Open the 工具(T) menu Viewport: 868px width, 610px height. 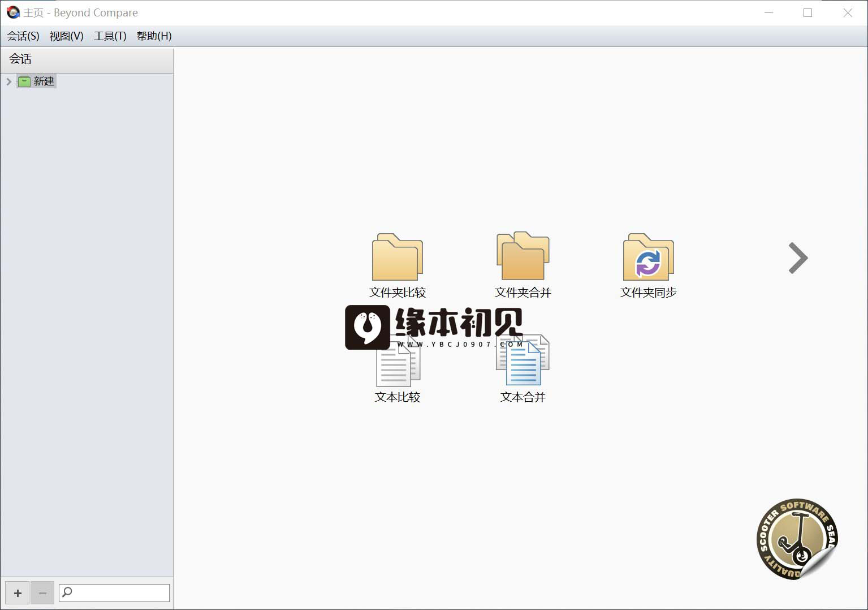110,36
